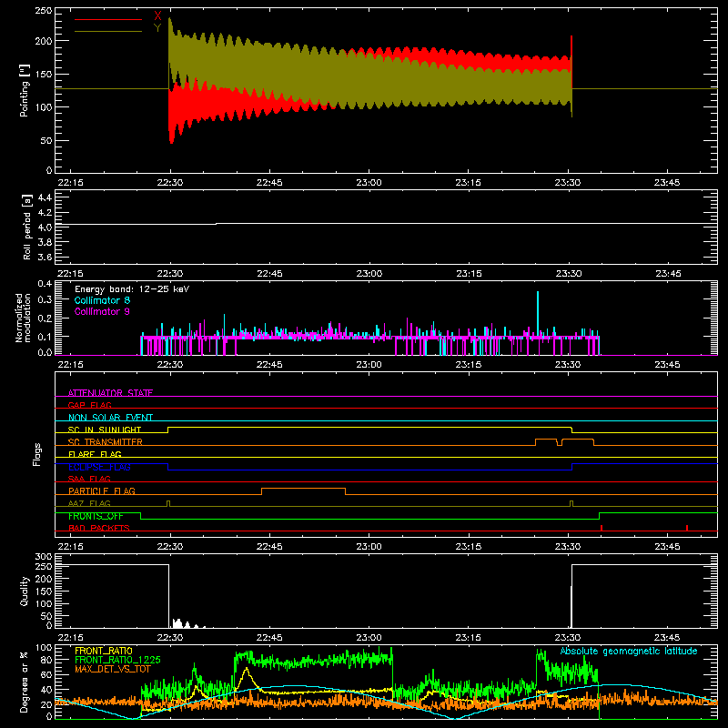Click the red X legend line
Image resolution: width=728 pixels, height=728 pixels.
[x=108, y=19]
